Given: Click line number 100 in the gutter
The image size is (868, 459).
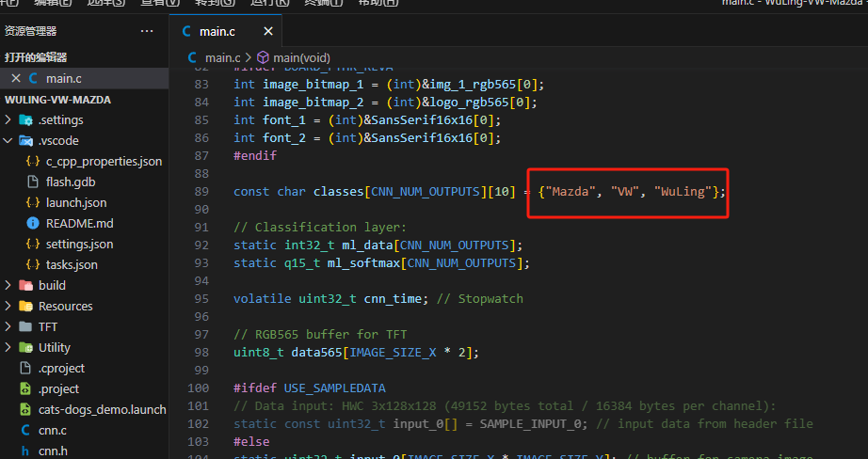Looking at the screenshot, I should point(199,388).
